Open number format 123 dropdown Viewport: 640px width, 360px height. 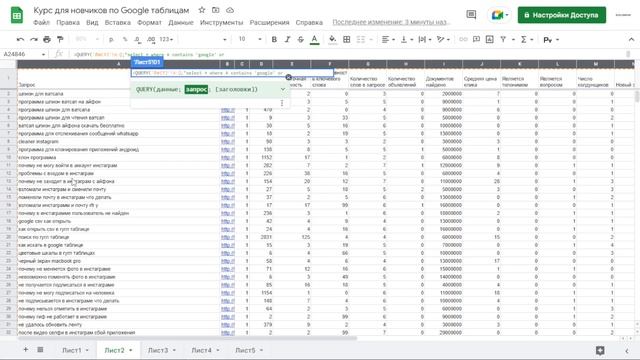(166, 40)
